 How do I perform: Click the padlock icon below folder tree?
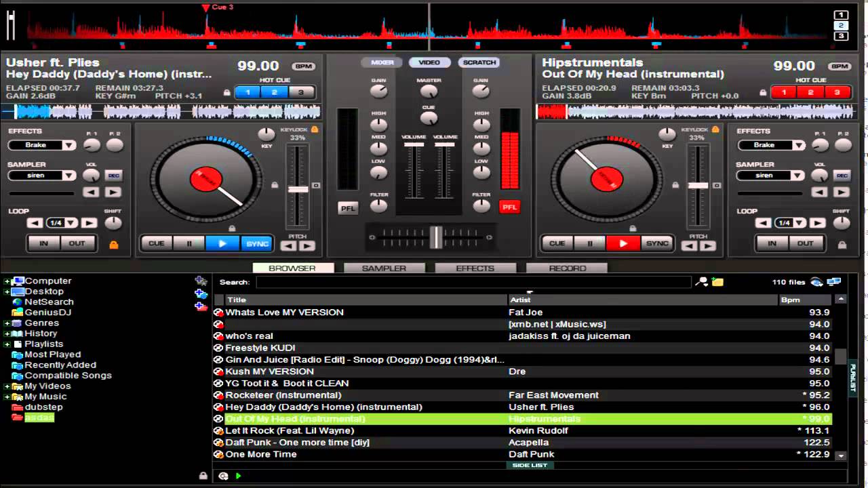(x=203, y=476)
